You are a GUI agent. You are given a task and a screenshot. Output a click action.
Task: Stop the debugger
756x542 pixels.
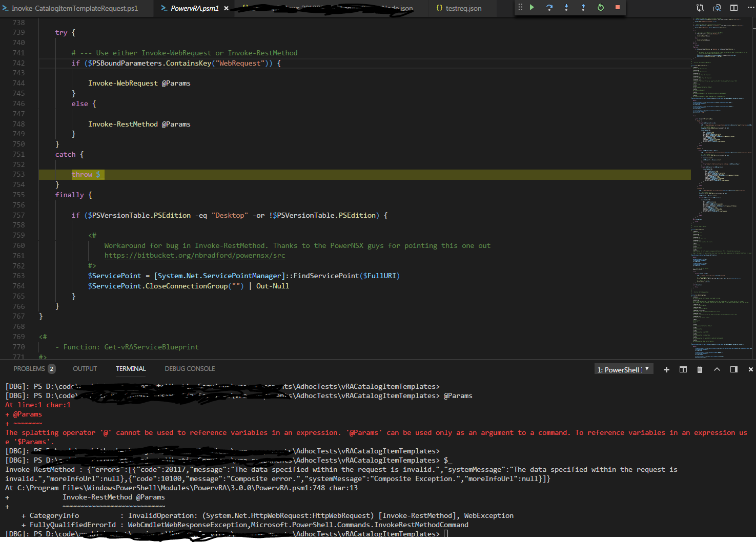(x=617, y=8)
